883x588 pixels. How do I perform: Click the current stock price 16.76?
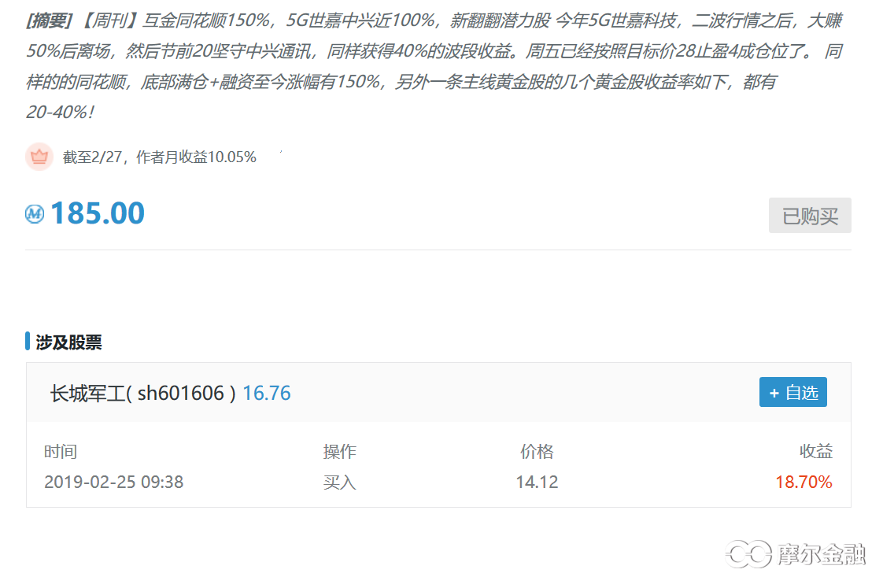click(267, 393)
